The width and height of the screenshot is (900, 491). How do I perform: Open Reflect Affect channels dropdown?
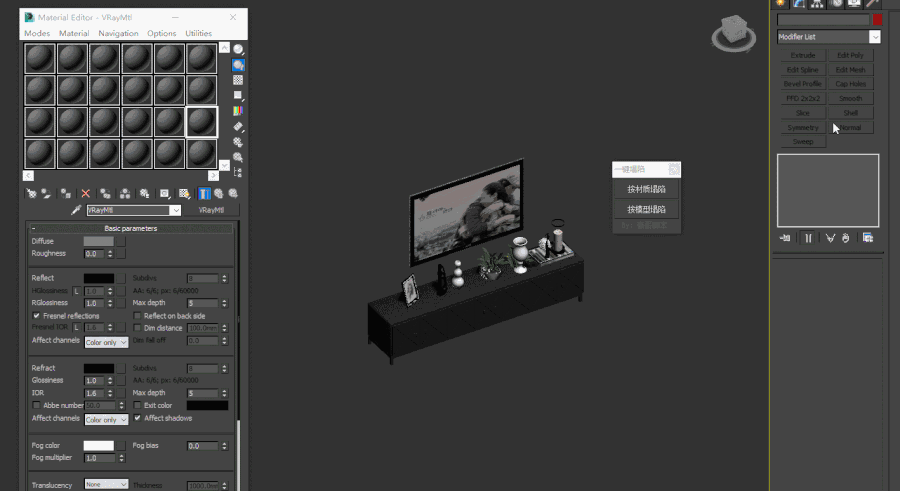pyautogui.click(x=106, y=342)
